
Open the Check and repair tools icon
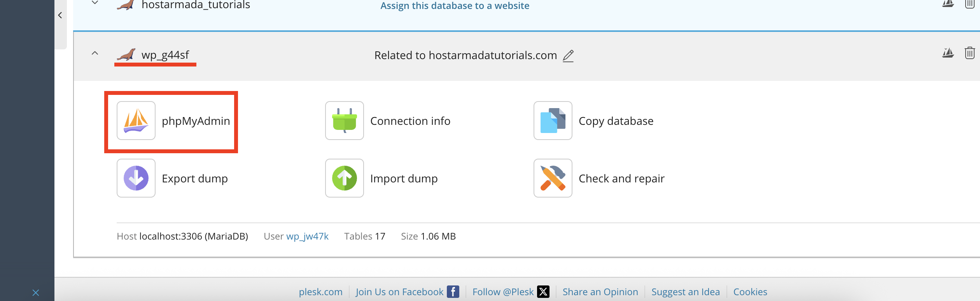tap(553, 178)
